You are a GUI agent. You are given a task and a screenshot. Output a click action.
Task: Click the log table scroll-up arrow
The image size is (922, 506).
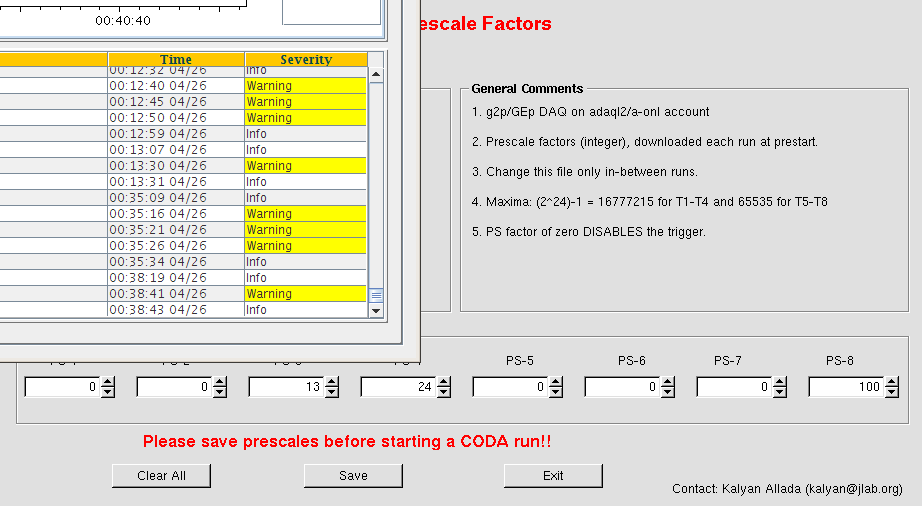[376, 75]
